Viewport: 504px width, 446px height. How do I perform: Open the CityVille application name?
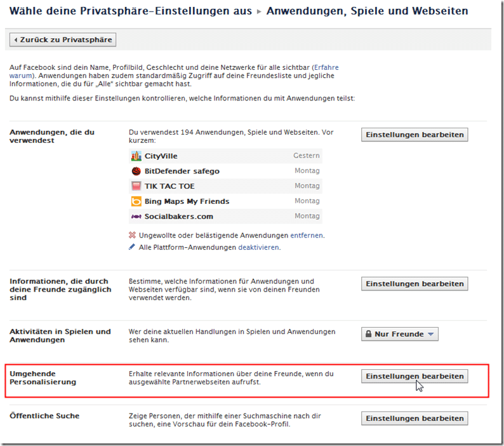(x=161, y=156)
